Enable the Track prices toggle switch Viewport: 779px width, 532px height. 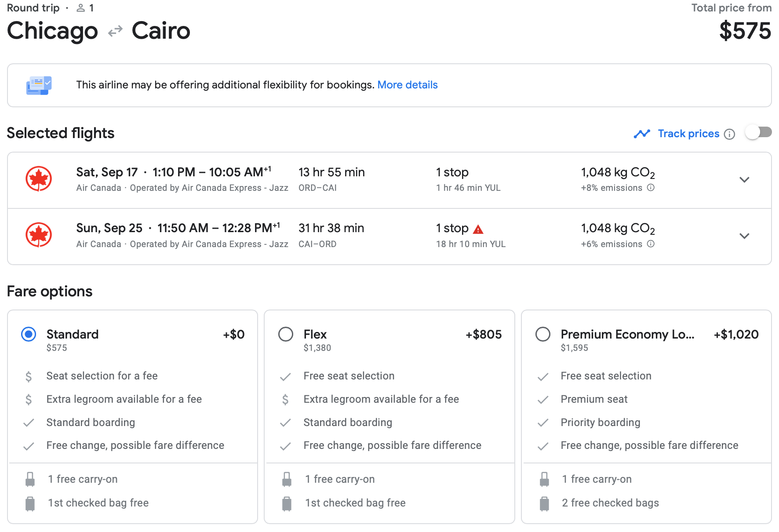(x=758, y=133)
